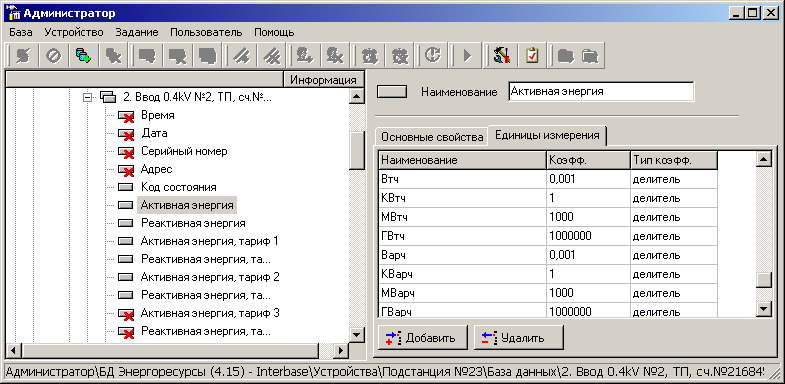Click the Варч unit name cell
Viewport: 785px width, 384px height.
click(462, 255)
